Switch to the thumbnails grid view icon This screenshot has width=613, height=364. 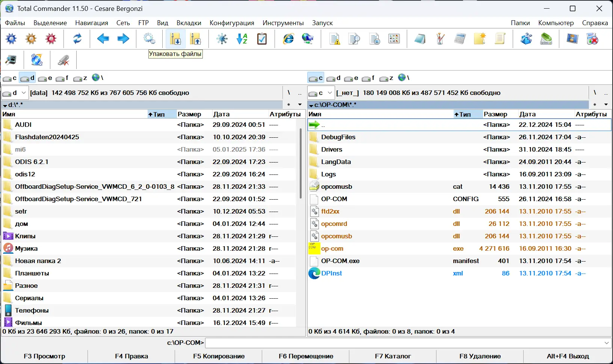pyautogui.click(x=394, y=39)
